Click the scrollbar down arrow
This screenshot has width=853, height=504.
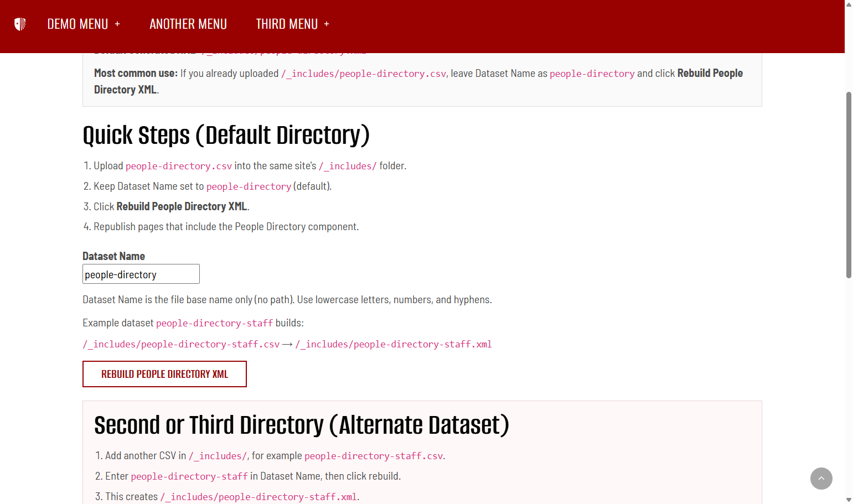point(849,500)
